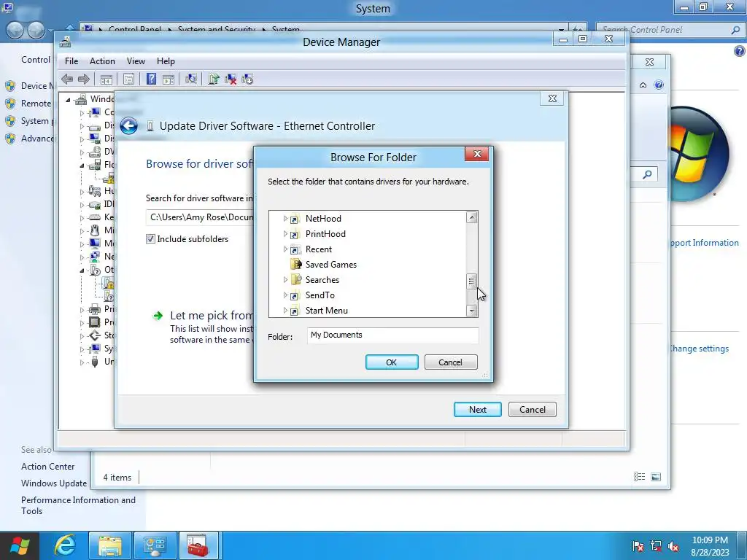Click the blue Help toolbar icon
Viewport: 747px width, 560px height.
[151, 79]
